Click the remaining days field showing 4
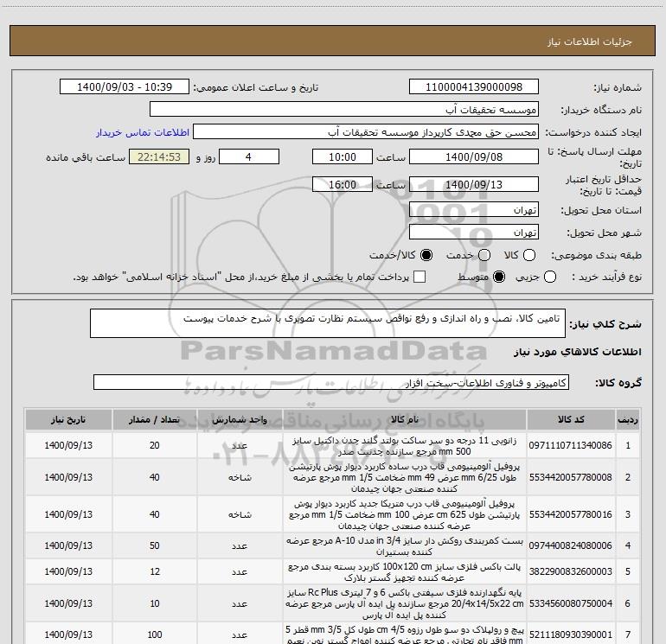Screen dimensions: 666x644 click(249, 156)
